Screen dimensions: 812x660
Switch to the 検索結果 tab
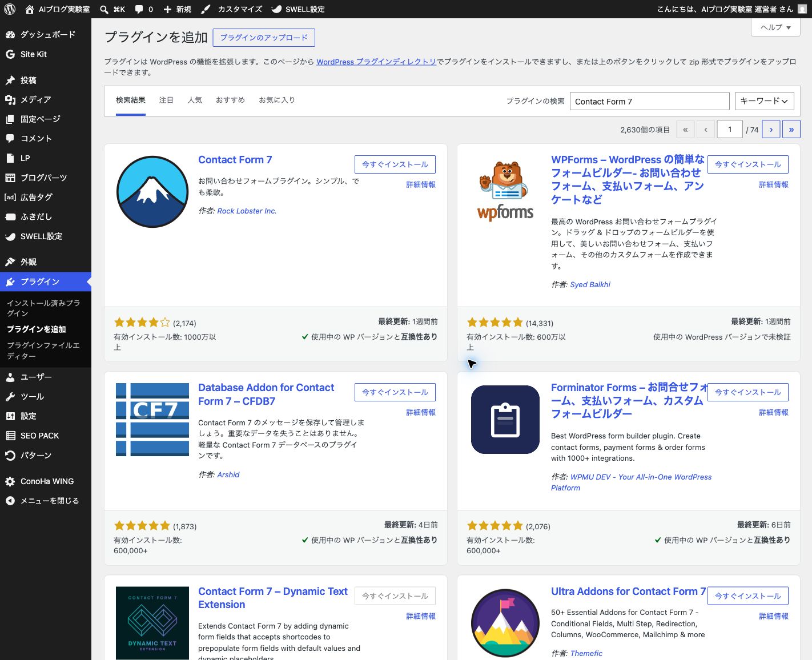(x=131, y=100)
